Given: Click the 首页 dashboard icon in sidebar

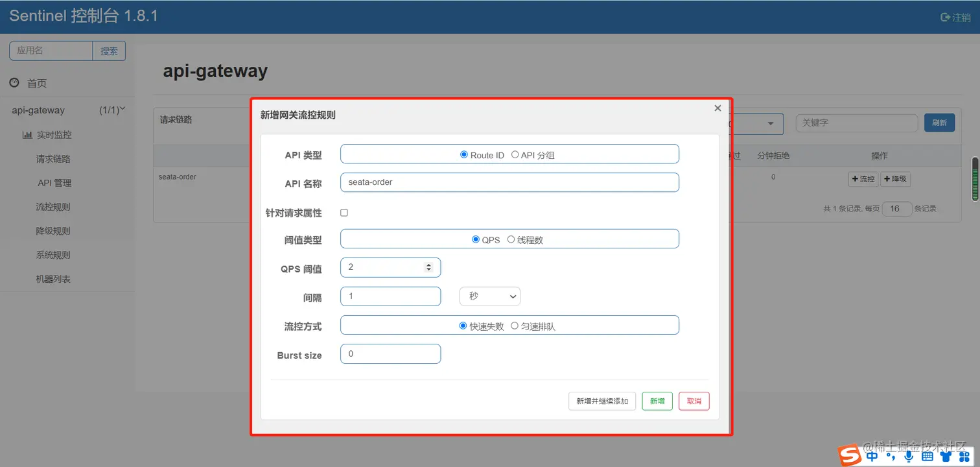Looking at the screenshot, I should tap(14, 83).
